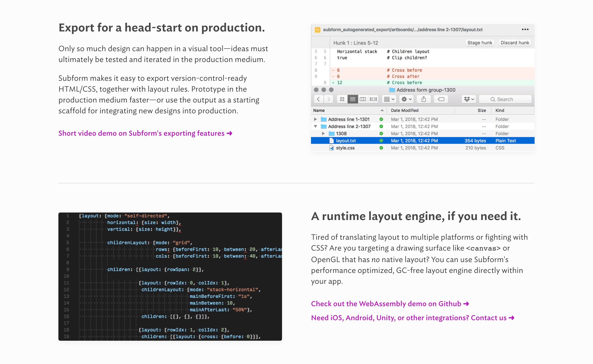
Task: Select the 1308 folder row
Action: tap(423, 133)
